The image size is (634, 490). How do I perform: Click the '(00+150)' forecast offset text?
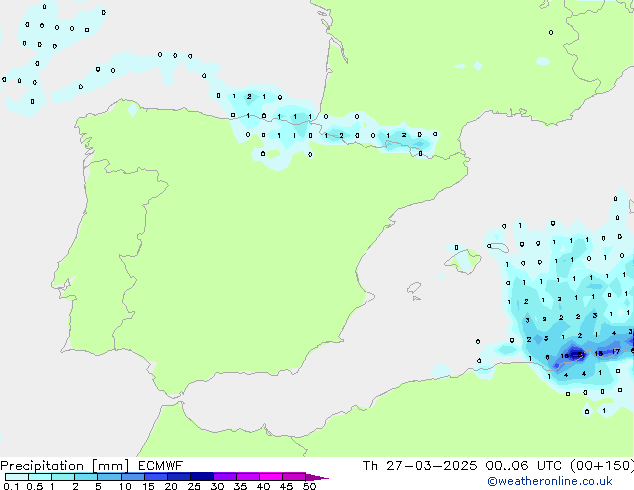602,466
